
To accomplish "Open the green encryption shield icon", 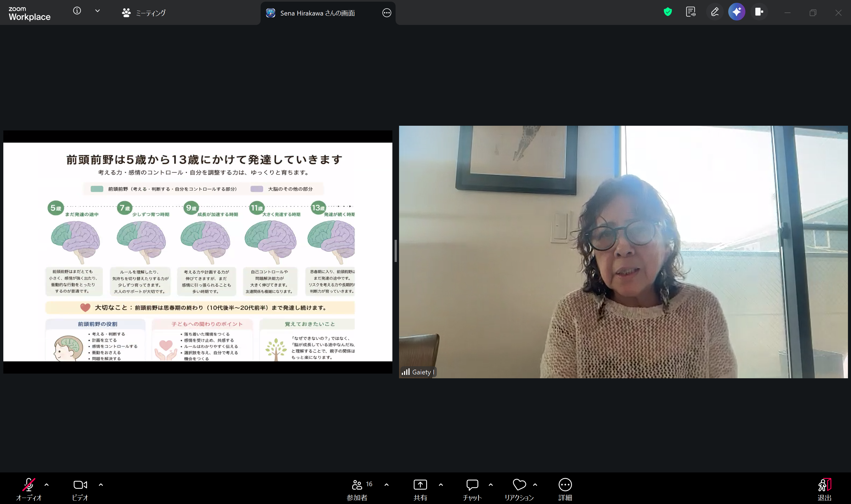I will coord(668,12).
